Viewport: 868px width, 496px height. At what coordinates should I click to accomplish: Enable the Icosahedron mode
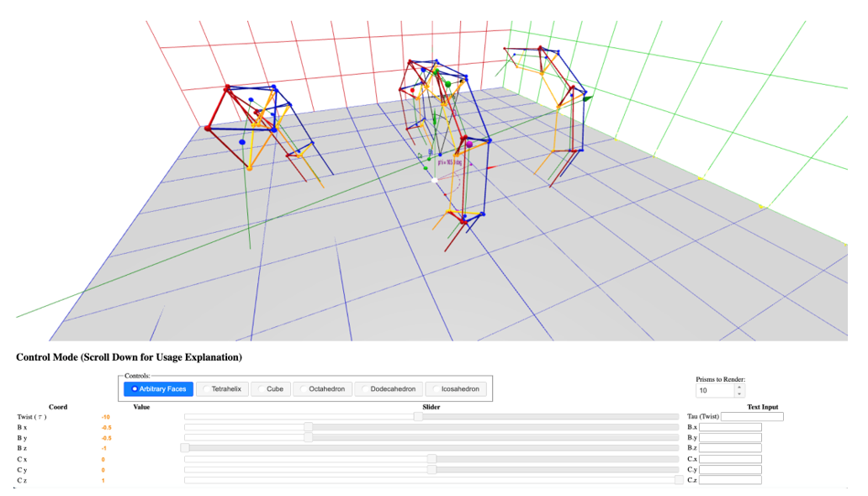(x=456, y=389)
